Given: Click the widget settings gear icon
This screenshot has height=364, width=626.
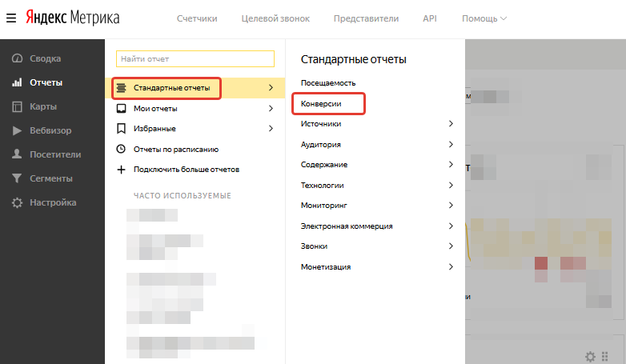Looking at the screenshot, I should 591,356.
